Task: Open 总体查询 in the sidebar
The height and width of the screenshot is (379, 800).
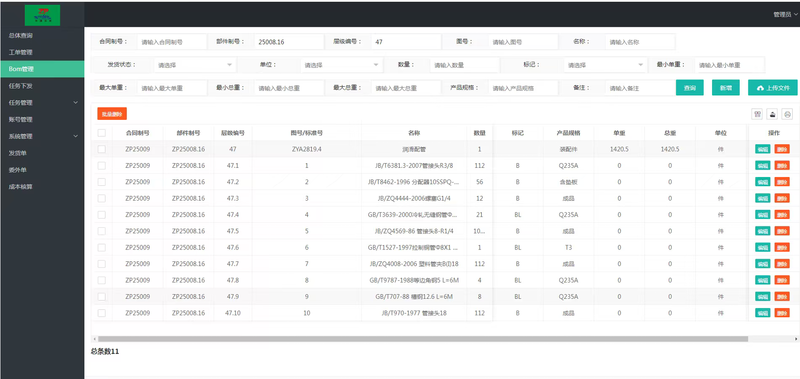Action: click(42, 35)
